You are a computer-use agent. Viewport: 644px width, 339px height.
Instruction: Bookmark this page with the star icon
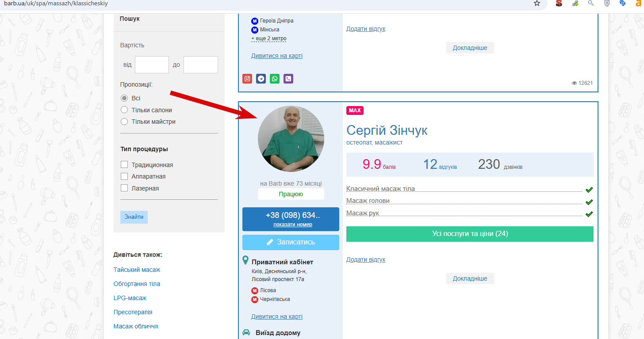pos(537,3)
